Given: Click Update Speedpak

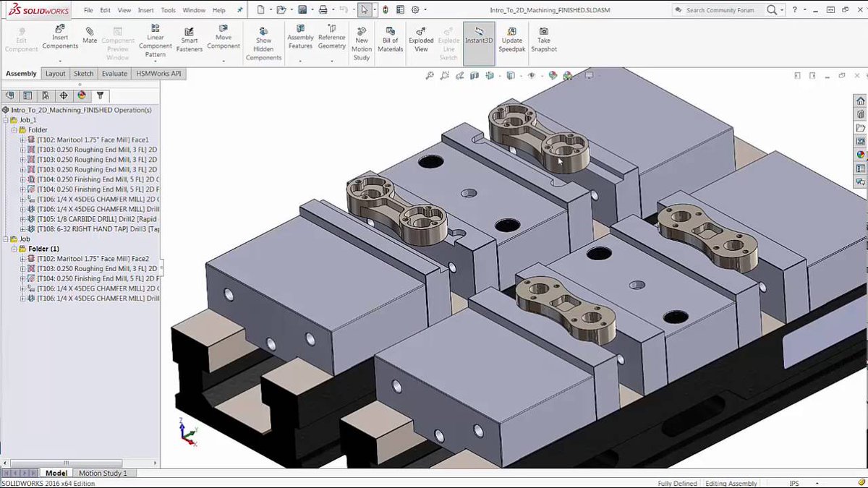Looking at the screenshot, I should (x=511, y=40).
